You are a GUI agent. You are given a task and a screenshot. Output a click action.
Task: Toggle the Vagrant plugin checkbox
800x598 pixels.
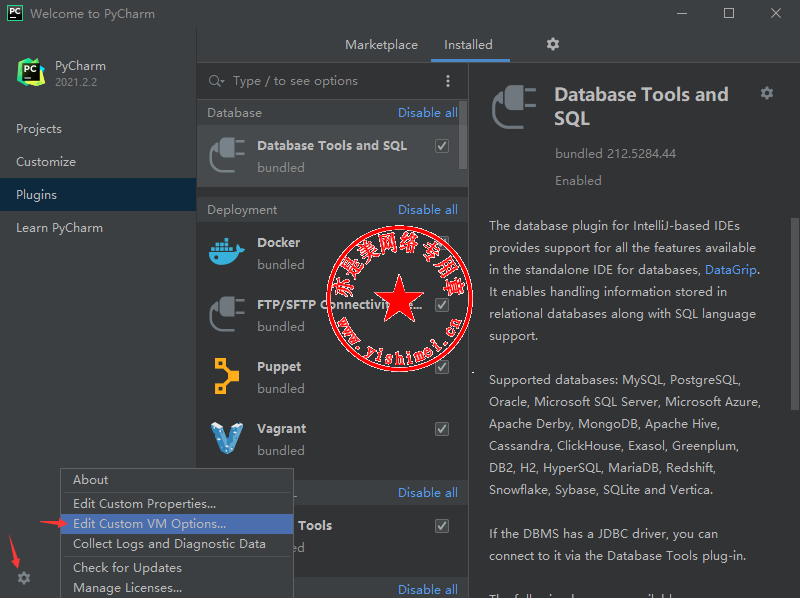click(442, 429)
